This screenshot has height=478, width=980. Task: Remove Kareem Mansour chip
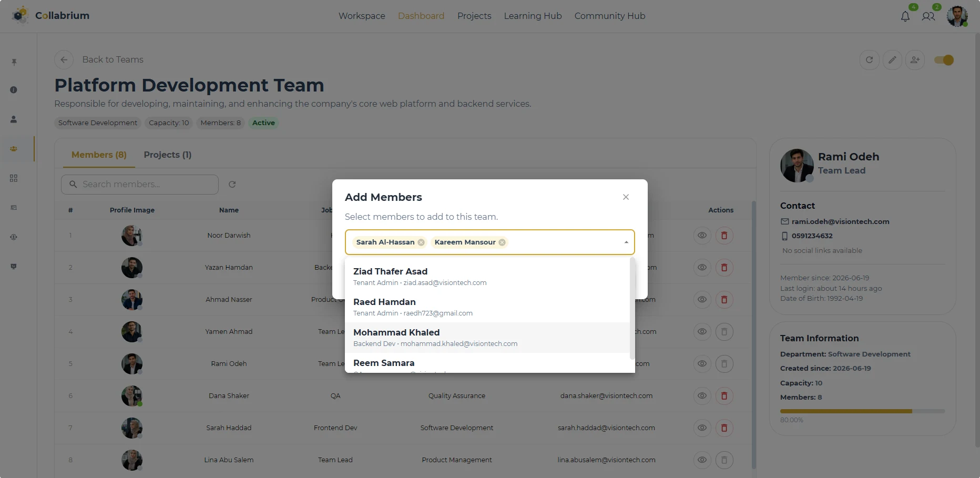502,242
